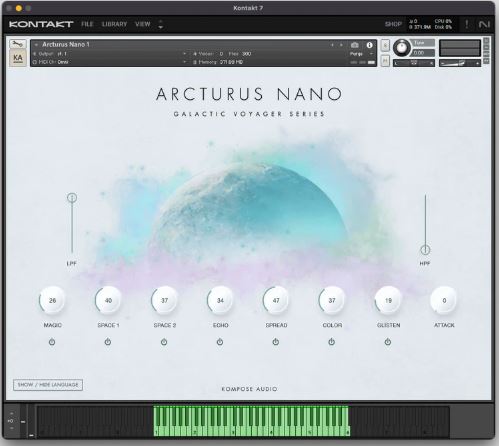Click the exclamation panic icon in header
Viewport: 499px width, 446px height.
pyautogui.click(x=467, y=24)
